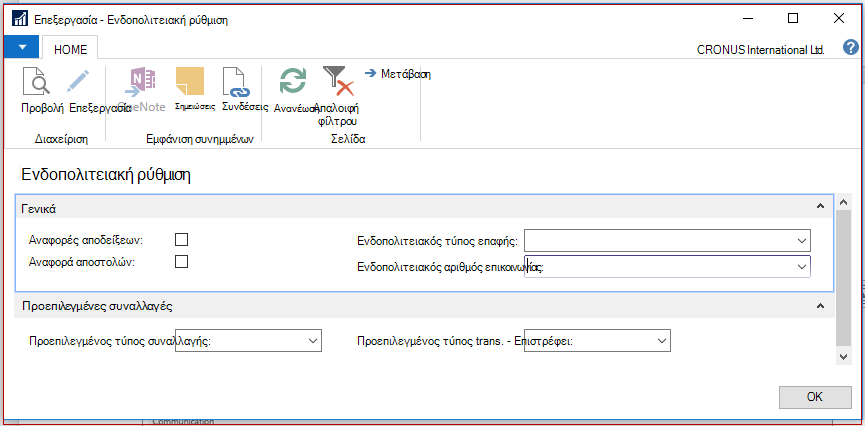Click the Ανανέωση refresh icon
Image resolution: width=865 pixels, height=426 pixels.
tap(292, 81)
